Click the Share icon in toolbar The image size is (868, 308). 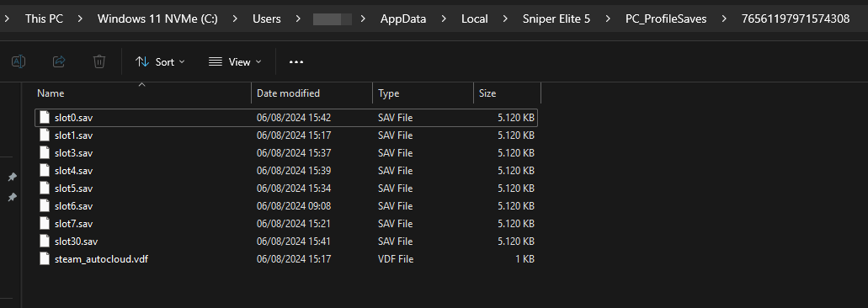point(59,61)
